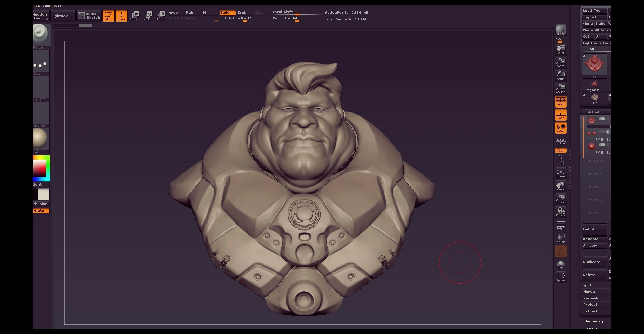644x334 pixels.
Task: Click the right-shelf Scale view icon
Action: tap(560, 199)
